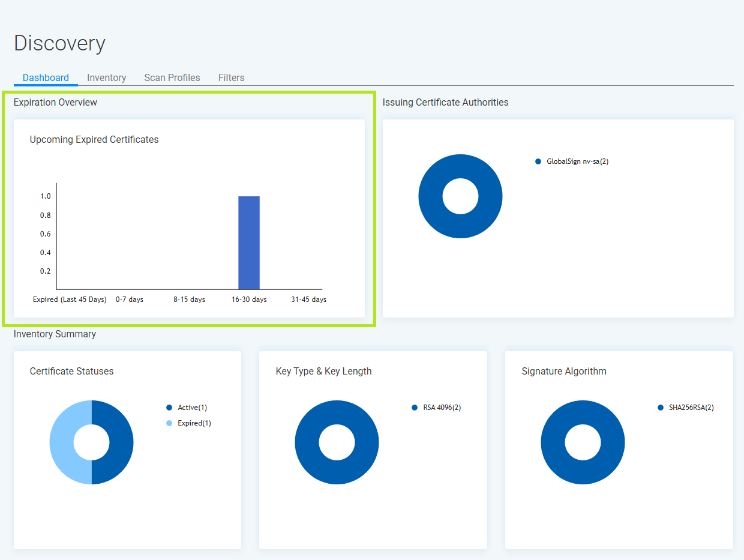
Task: Switch to the Inventory tab
Action: pos(106,77)
